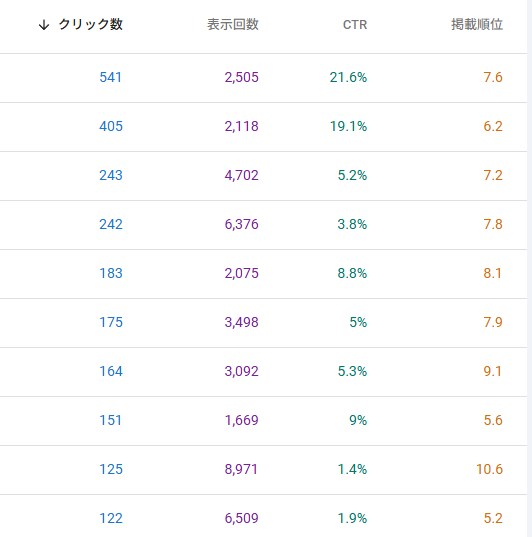Image resolution: width=532 pixels, height=537 pixels.
Task: Select CTR value 5.3%
Action: 352,371
